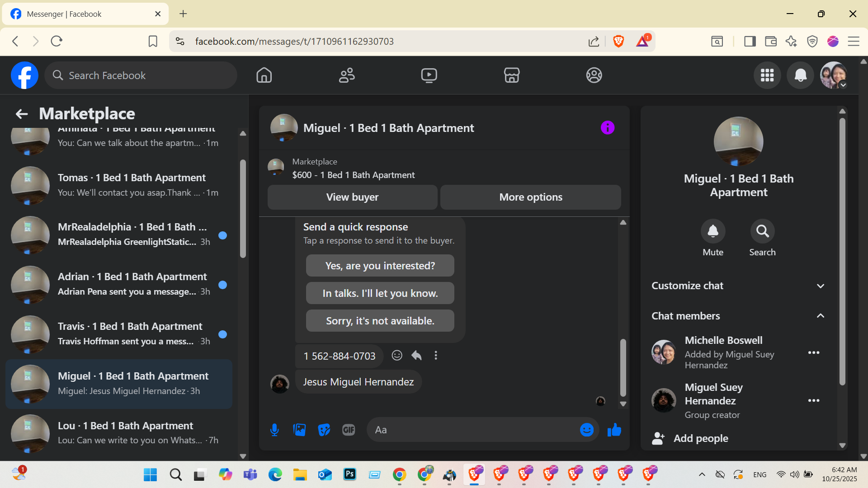Attach a photo using the image icon
The width and height of the screenshot is (868, 488).
tap(299, 430)
